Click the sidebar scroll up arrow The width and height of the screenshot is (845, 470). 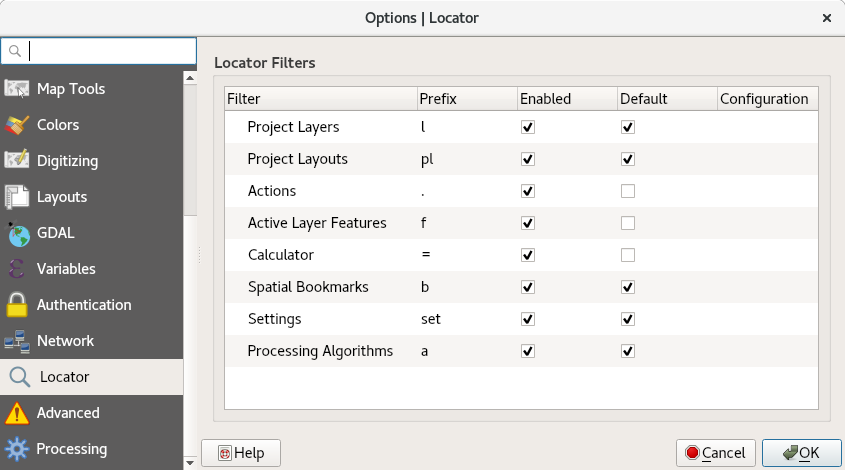click(190, 78)
